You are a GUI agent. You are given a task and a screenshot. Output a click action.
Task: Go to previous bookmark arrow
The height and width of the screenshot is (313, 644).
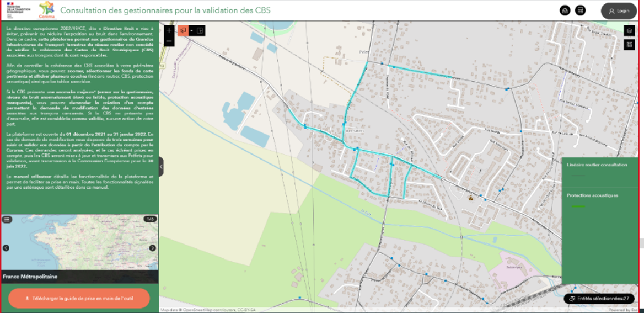click(x=6, y=248)
